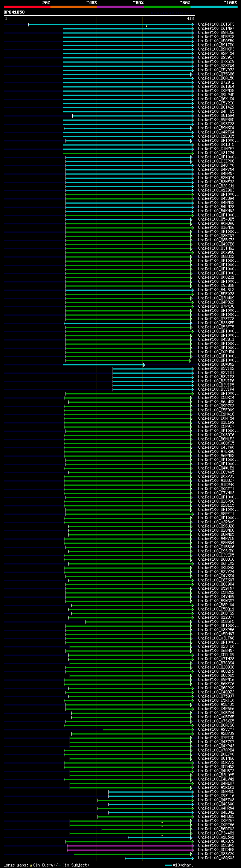Open the UniRef100_Q4SB94 hit
Image resolution: width=241 pixels, height=868 pixels.
[216, 199]
